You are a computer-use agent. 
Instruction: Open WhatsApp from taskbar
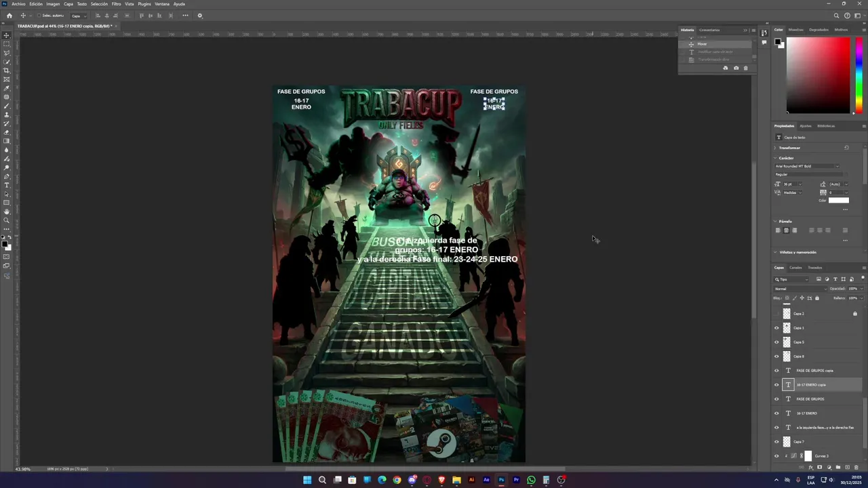pyautogui.click(x=531, y=480)
